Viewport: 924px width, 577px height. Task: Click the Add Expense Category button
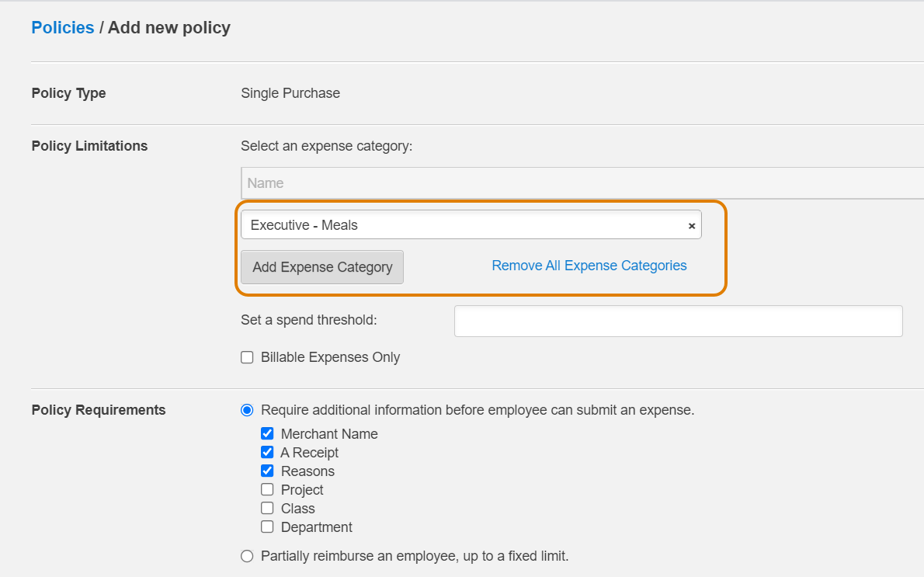click(321, 267)
